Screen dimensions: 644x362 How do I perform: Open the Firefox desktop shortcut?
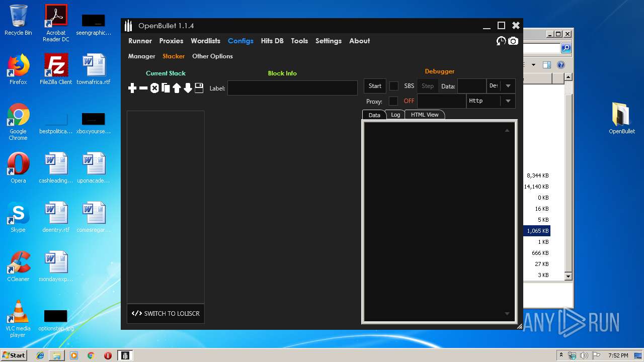pos(18,69)
